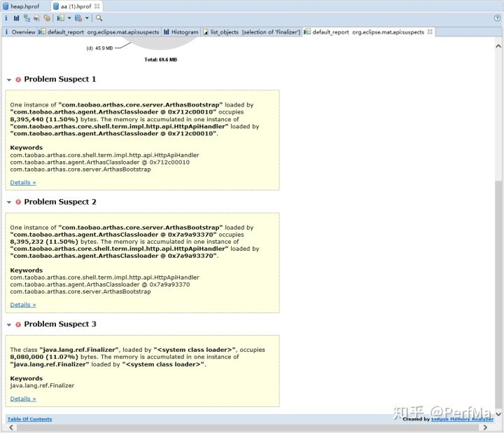This screenshot has height=433, width=504.
Task: Click '8,080,000 (11.07%)' bytes value
Action: point(44,357)
